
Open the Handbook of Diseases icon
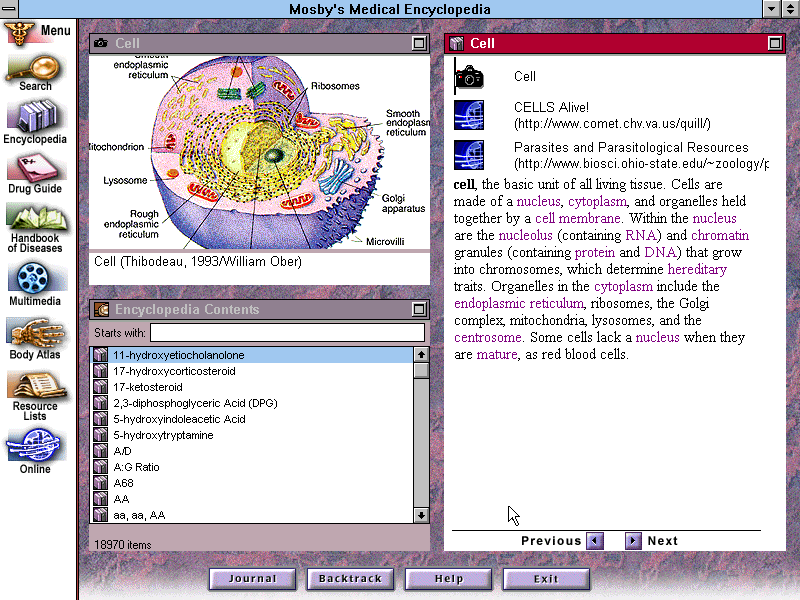[x=35, y=217]
